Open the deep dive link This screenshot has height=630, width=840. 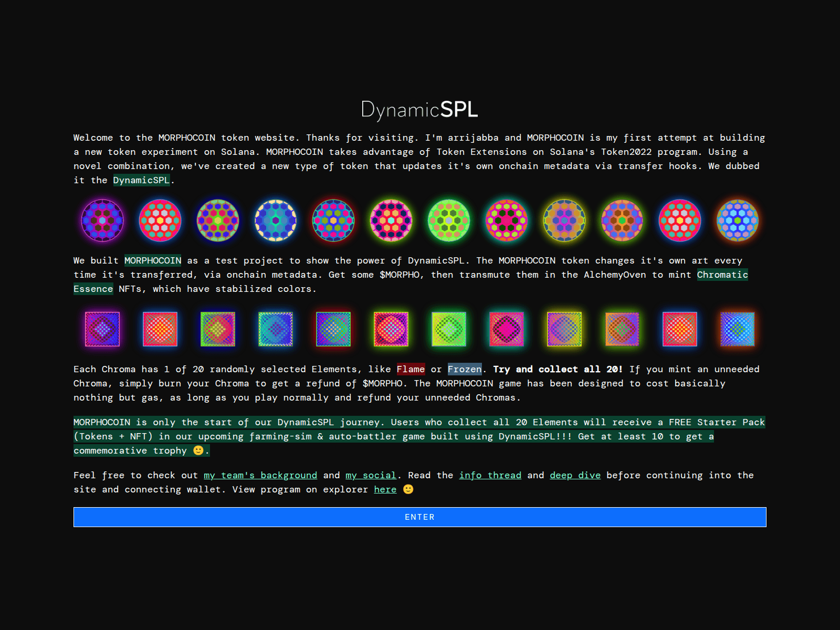[x=575, y=475]
